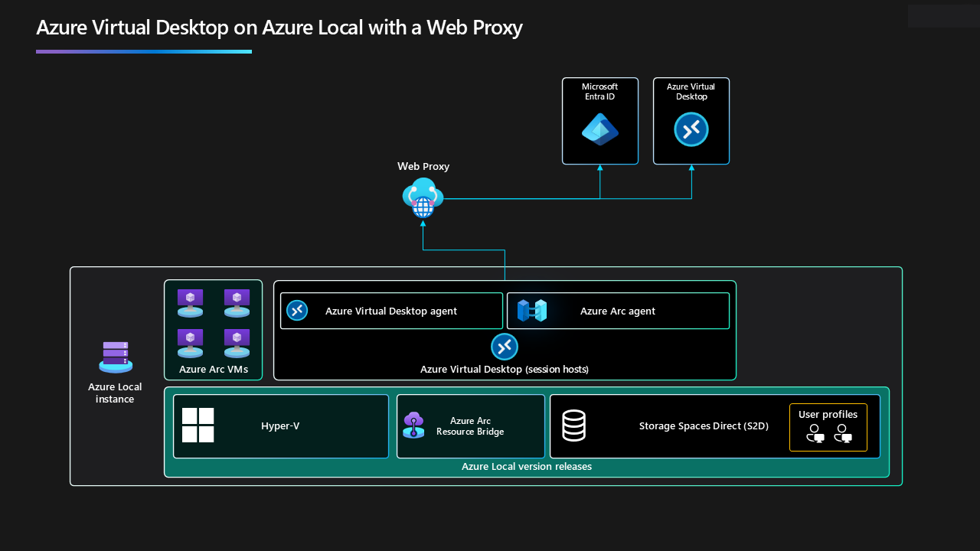
Task: Select the top-left Azure Arc VM icon
Action: click(190, 302)
